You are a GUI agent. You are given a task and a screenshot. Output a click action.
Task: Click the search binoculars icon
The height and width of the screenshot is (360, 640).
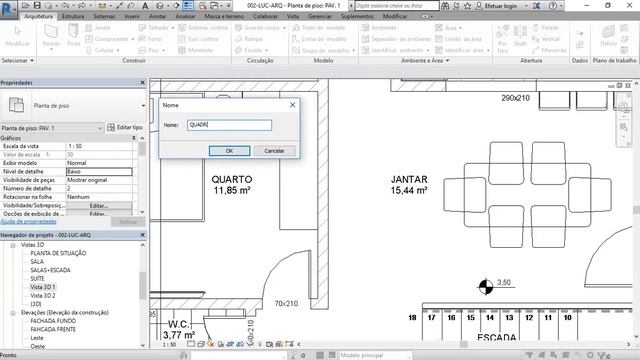(445, 6)
